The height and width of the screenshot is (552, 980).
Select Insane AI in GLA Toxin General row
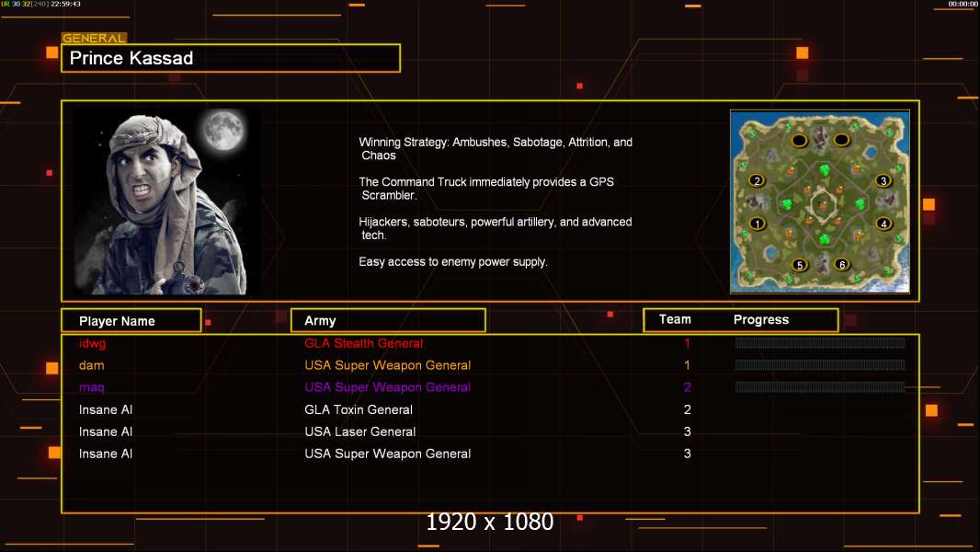106,409
